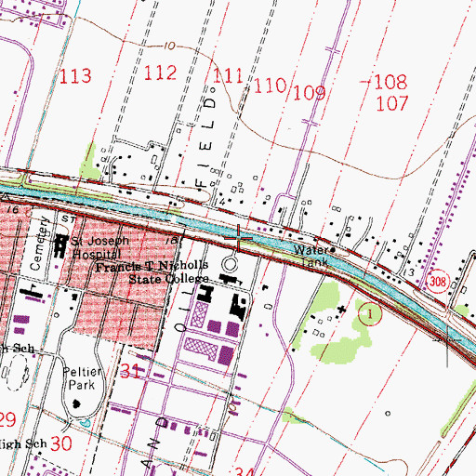Viewport: 476px width, 476px height.
Task: Click the High Sch label
Action: tap(23, 443)
